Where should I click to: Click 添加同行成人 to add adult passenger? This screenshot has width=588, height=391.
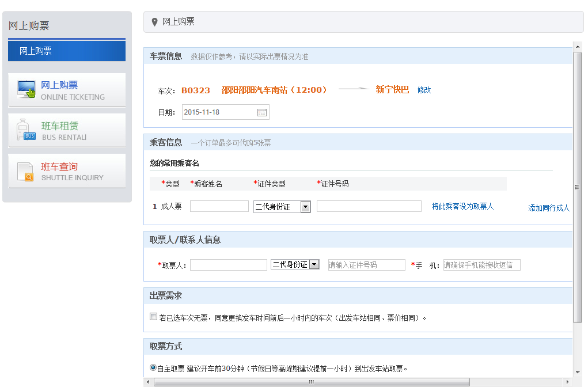pyautogui.click(x=548, y=208)
